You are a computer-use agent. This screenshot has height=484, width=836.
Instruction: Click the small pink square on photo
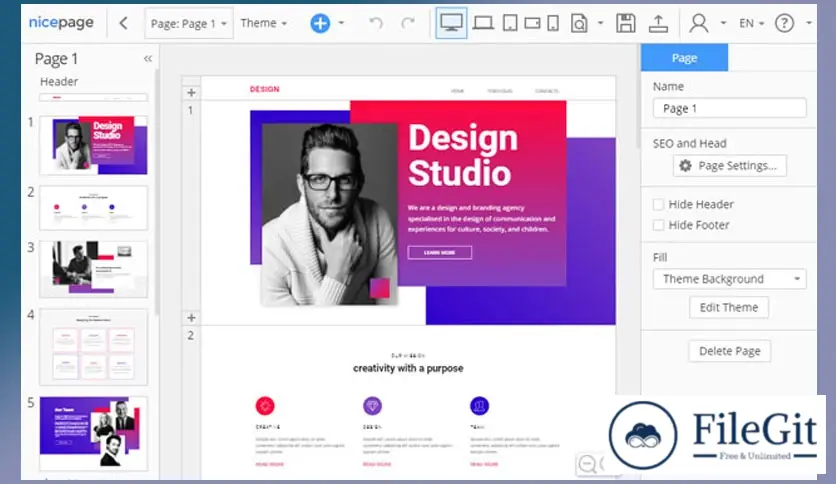380,288
